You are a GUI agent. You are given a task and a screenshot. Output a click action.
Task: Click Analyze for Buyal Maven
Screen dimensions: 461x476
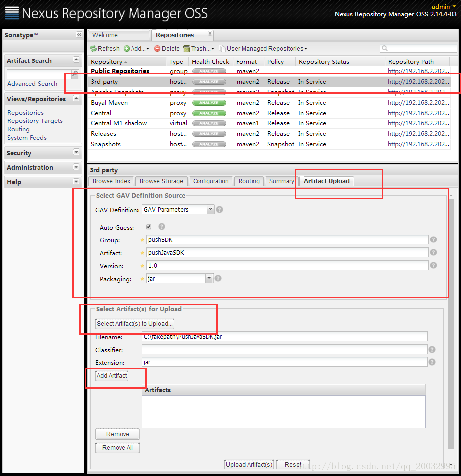pyautogui.click(x=209, y=103)
